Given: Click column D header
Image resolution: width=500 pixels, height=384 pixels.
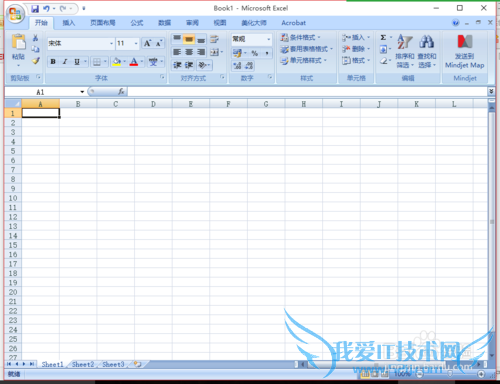Looking at the screenshot, I should coord(153,104).
